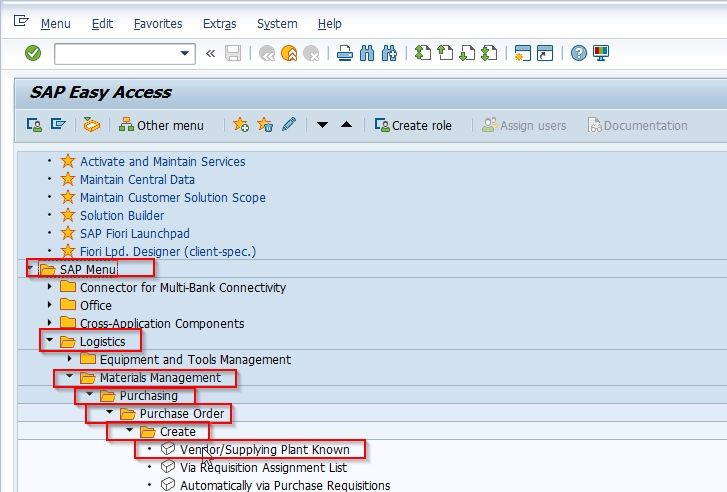Click the Other menu button
727x492 pixels.
point(161,125)
